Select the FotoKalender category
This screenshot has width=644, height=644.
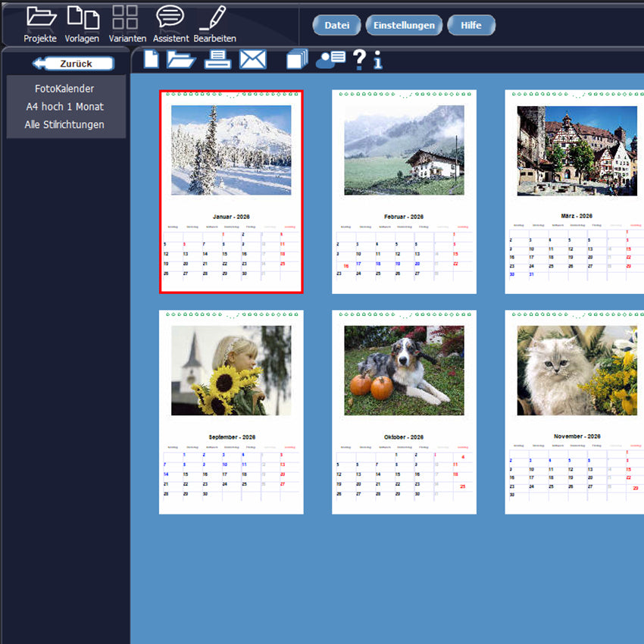64,89
